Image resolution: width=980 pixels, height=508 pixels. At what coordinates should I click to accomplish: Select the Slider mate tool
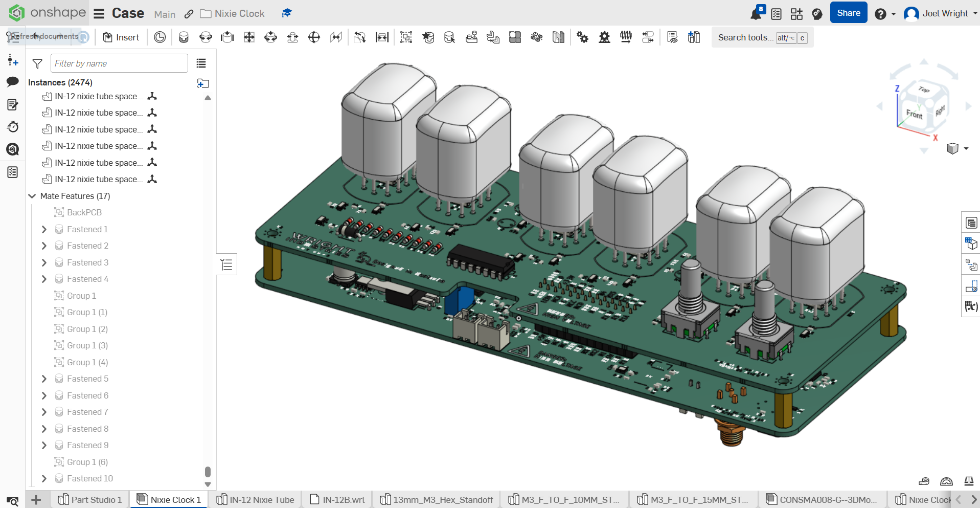[227, 37]
